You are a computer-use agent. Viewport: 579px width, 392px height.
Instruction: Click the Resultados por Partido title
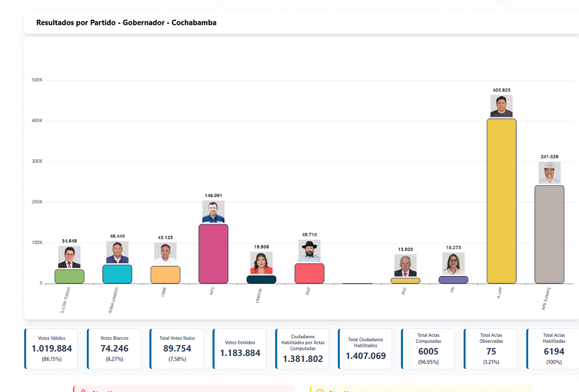[126, 23]
